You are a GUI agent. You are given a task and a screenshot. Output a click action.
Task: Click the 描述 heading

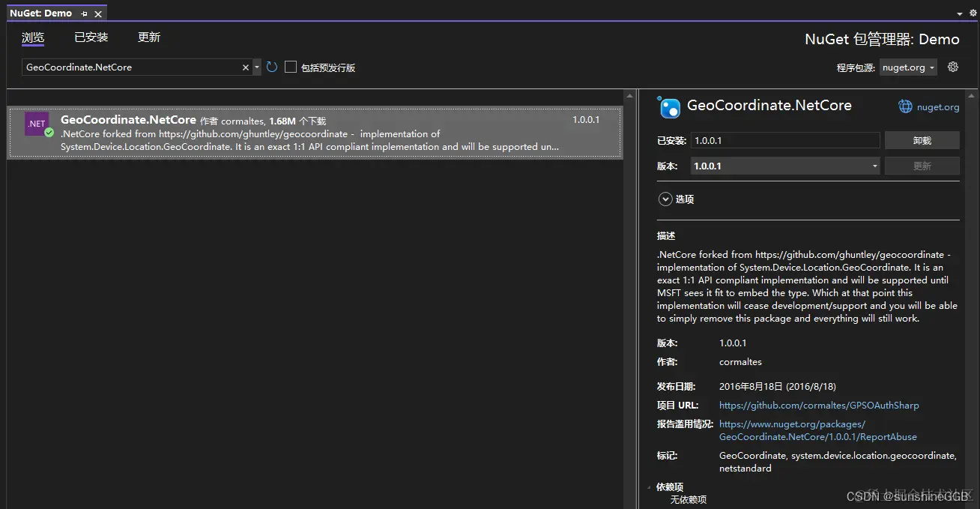tap(666, 236)
